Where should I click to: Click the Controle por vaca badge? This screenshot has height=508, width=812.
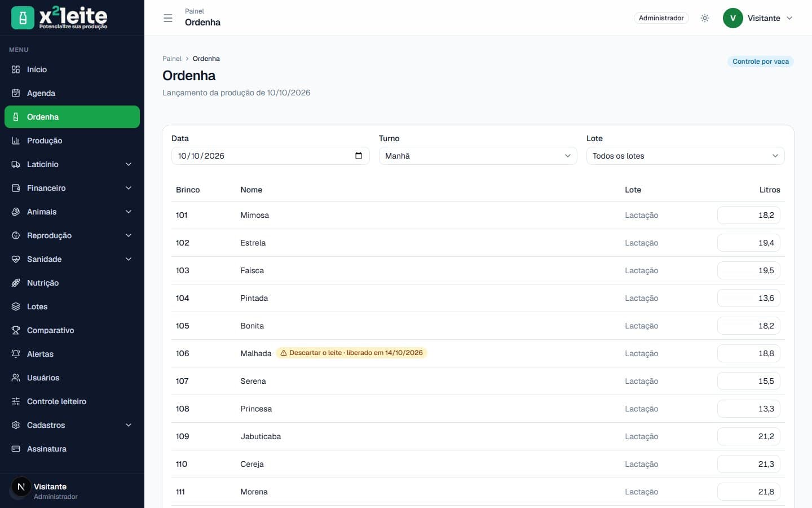tap(761, 62)
